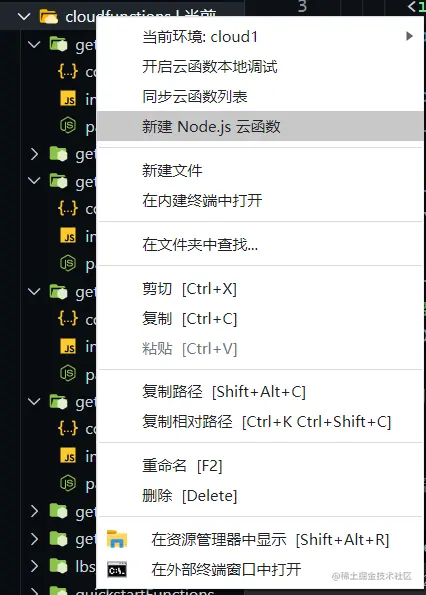Click the first green Node.js package file icon
The width and height of the screenshot is (426, 595).
[68, 126]
